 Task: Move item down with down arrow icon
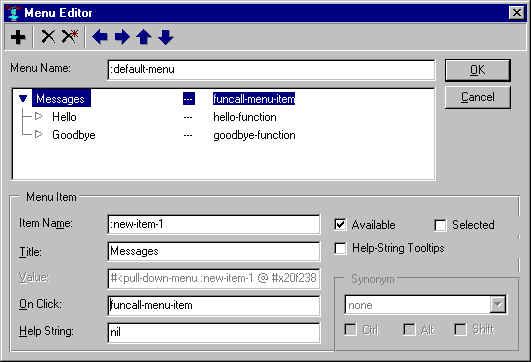[166, 37]
